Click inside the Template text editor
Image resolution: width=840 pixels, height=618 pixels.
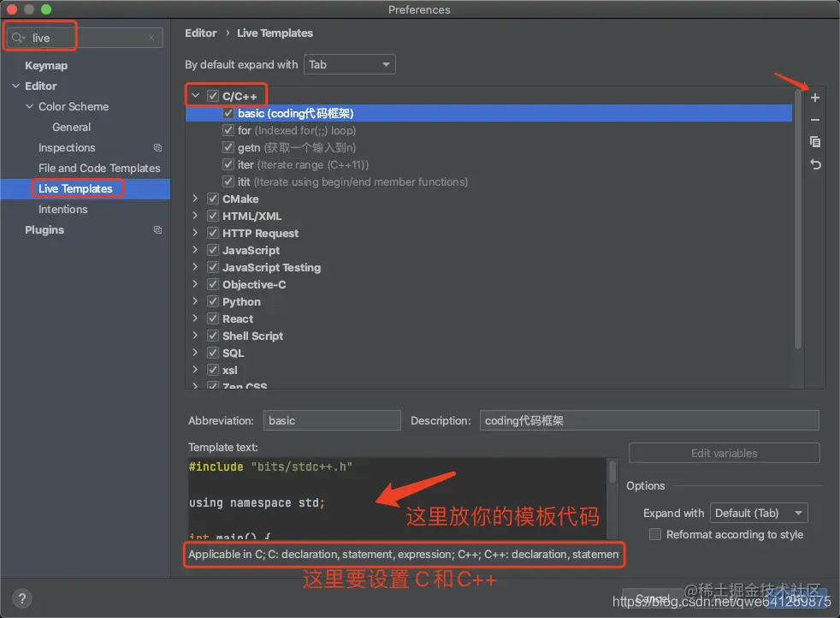[x=397, y=498]
